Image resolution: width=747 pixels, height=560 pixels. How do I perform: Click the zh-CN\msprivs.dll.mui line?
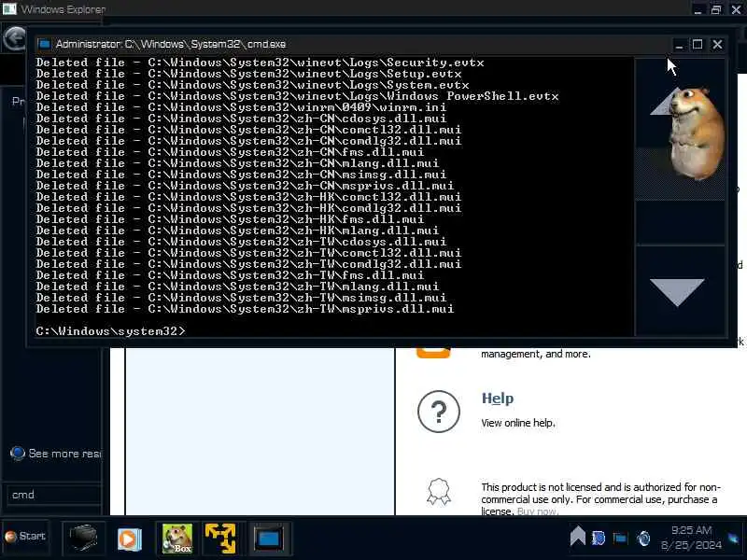coord(245,186)
